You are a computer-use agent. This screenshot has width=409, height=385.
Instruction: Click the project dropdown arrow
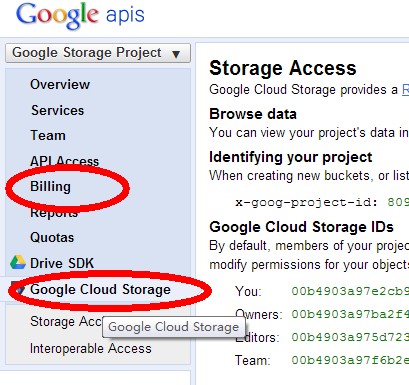pos(176,54)
